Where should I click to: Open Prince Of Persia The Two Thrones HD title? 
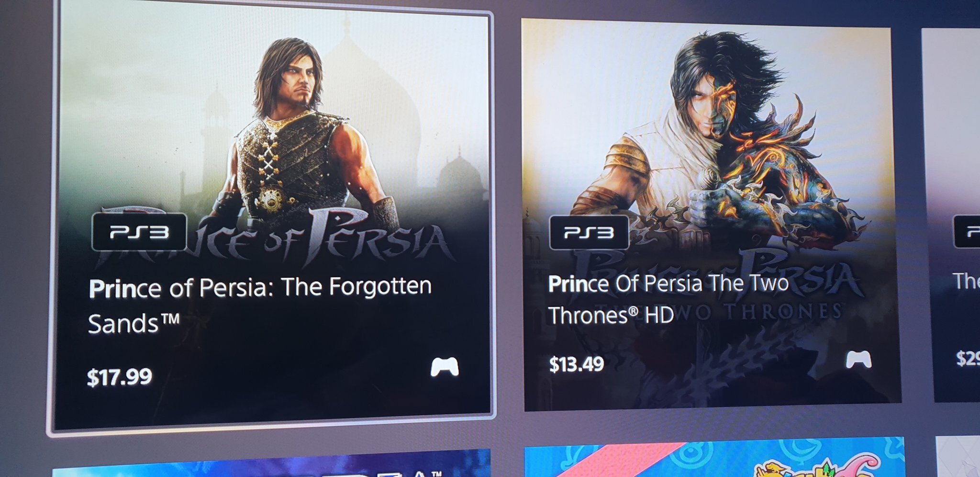pyautogui.click(x=668, y=298)
